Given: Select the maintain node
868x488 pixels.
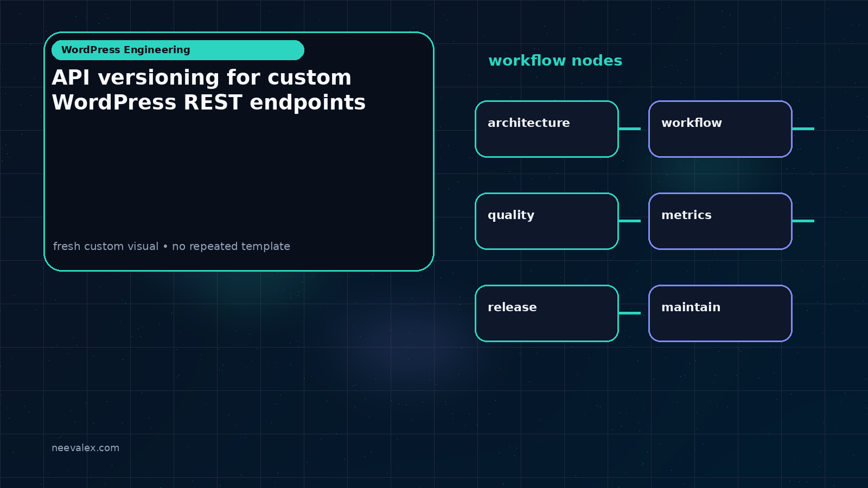Looking at the screenshot, I should click(720, 313).
